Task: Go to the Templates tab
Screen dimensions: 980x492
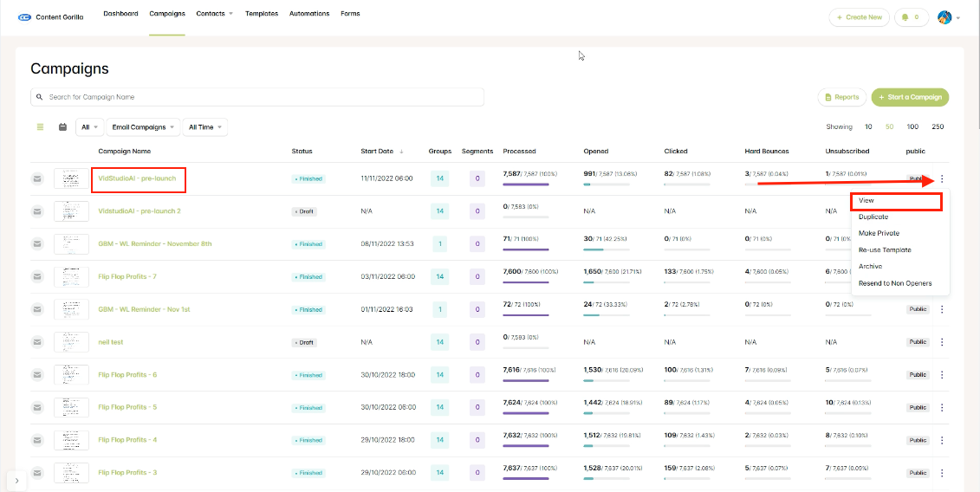Action: coord(262,14)
